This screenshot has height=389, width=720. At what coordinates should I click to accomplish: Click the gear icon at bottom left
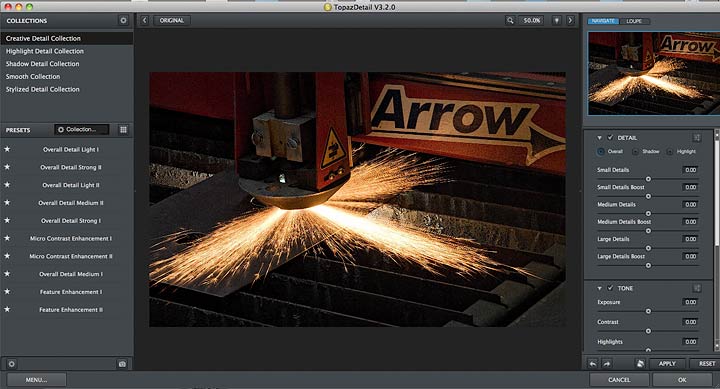[12, 364]
